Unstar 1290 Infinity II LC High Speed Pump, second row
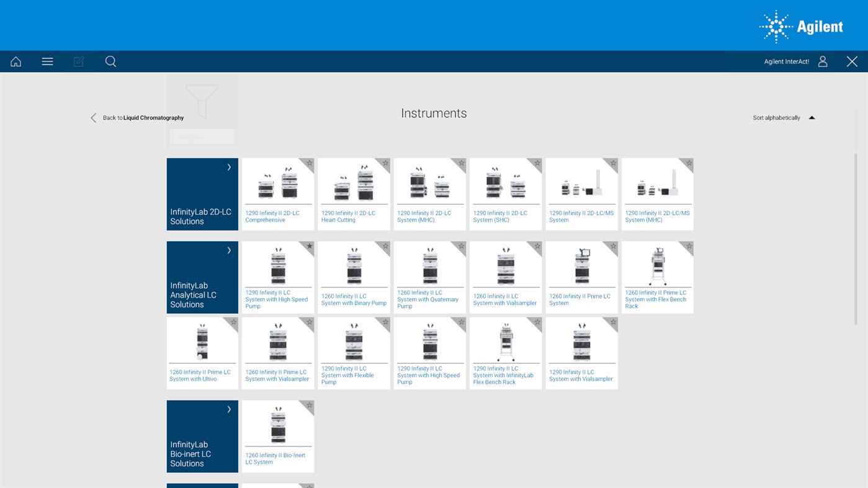This screenshot has height=488, width=868. [309, 247]
